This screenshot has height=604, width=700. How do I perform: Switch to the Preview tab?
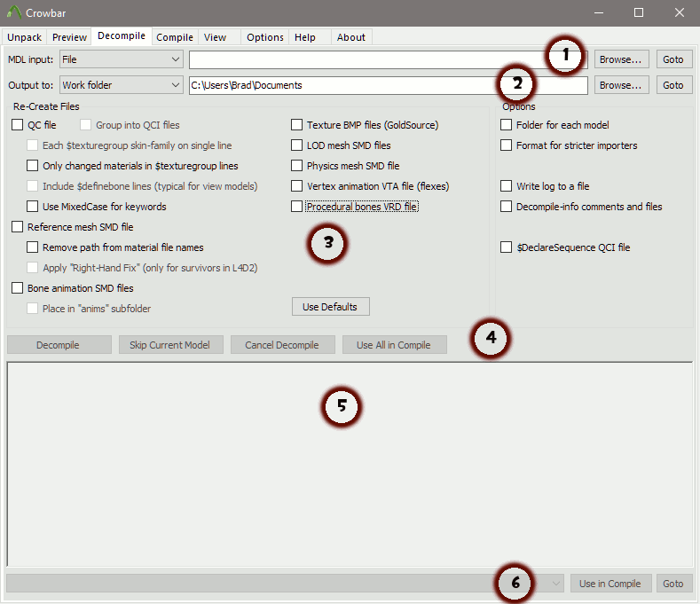(x=69, y=37)
